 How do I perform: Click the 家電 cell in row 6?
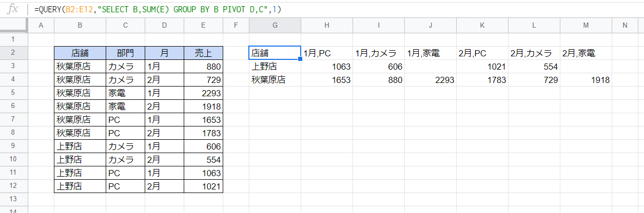(x=126, y=106)
